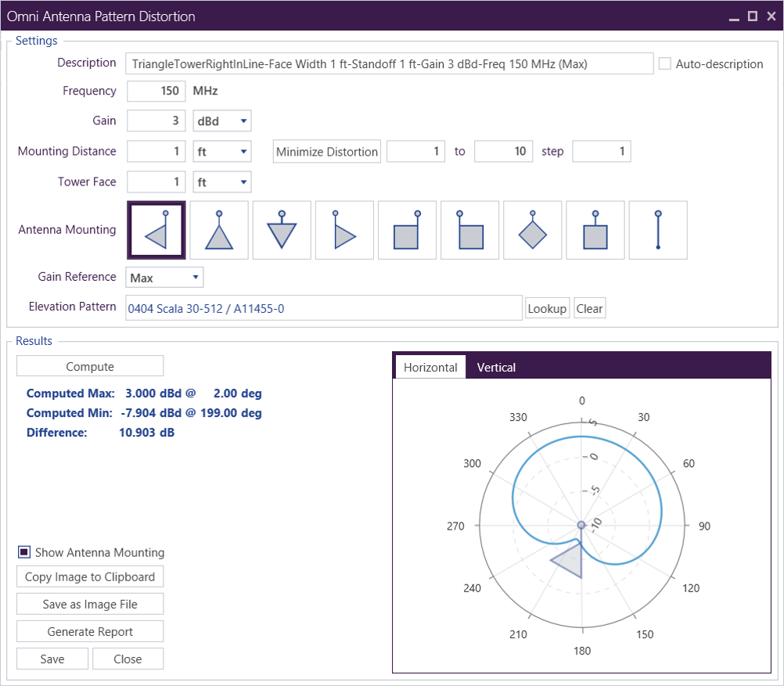Viewport: 784px width, 686px height.
Task: Select upward triangle tower with apex antenna
Action: (219, 230)
